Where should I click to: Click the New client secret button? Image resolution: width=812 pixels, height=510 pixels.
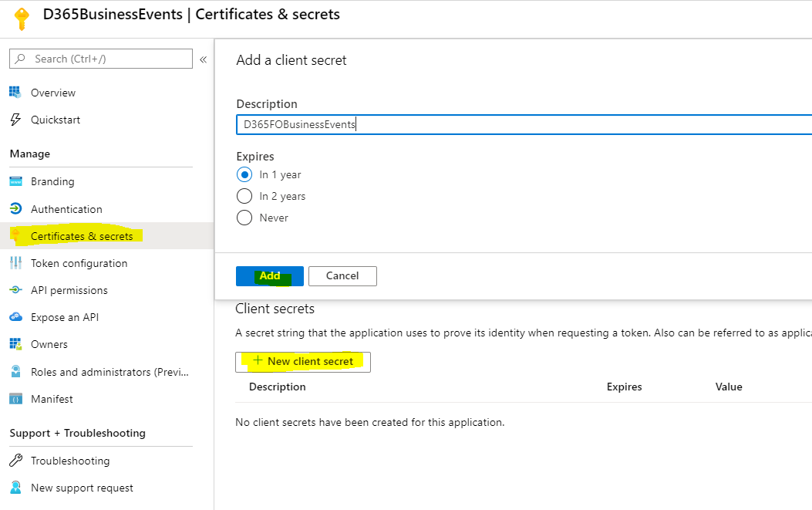(303, 362)
